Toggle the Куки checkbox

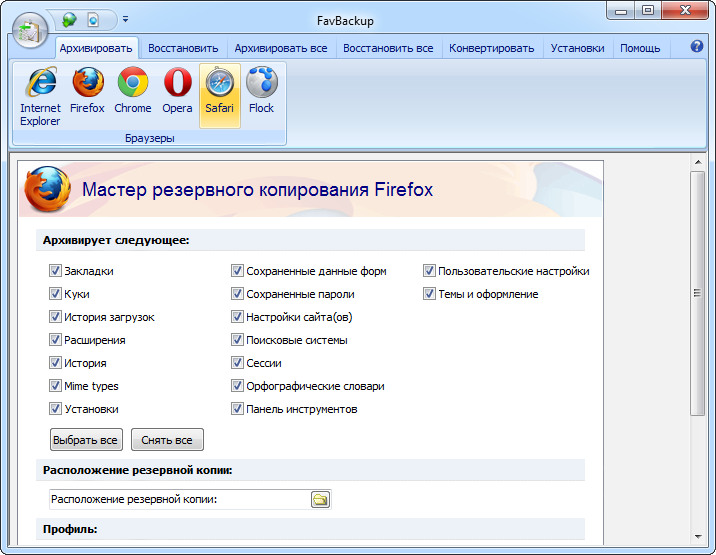click(55, 294)
